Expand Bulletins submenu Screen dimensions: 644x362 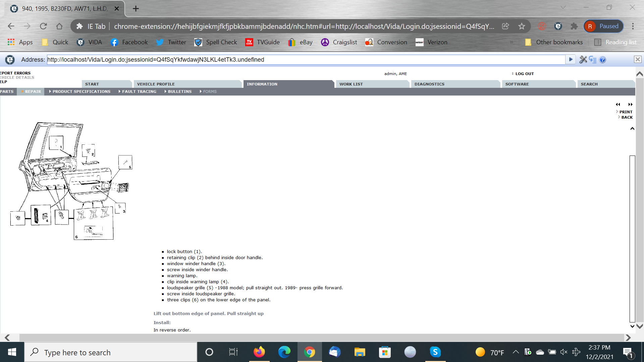[179, 92]
